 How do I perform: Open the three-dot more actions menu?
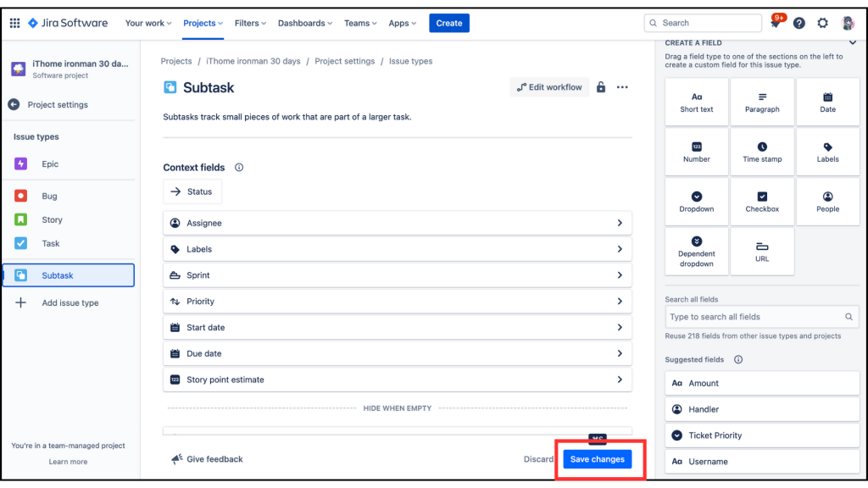coord(622,87)
